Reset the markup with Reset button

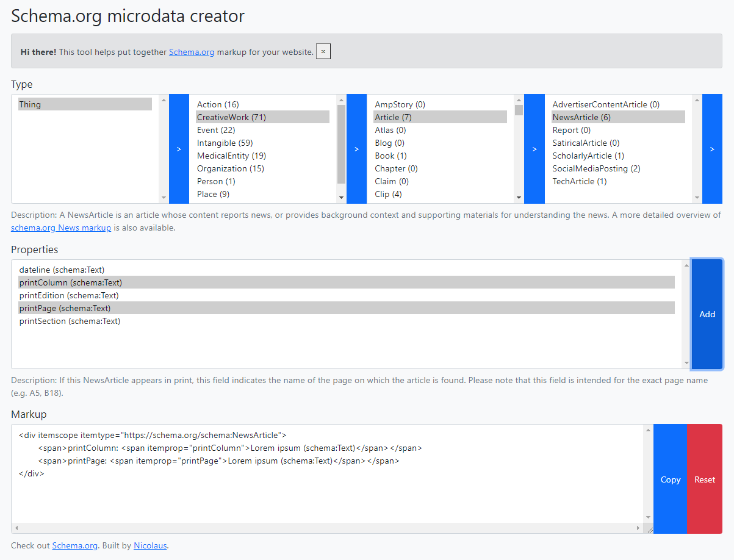coord(705,479)
